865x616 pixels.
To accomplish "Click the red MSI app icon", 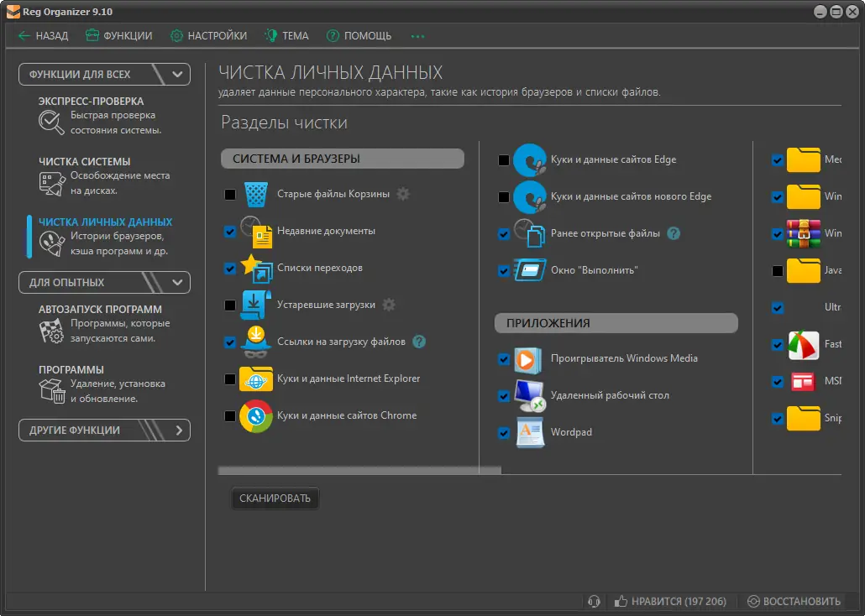I will (803, 382).
